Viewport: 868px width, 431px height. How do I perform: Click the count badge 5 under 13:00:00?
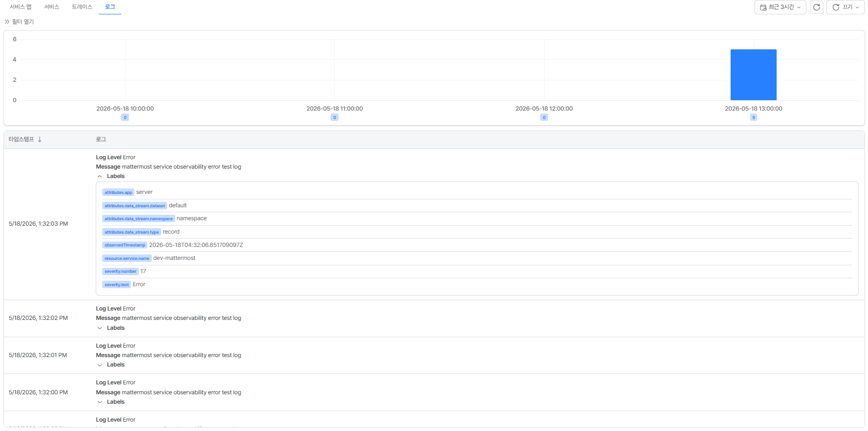point(753,118)
